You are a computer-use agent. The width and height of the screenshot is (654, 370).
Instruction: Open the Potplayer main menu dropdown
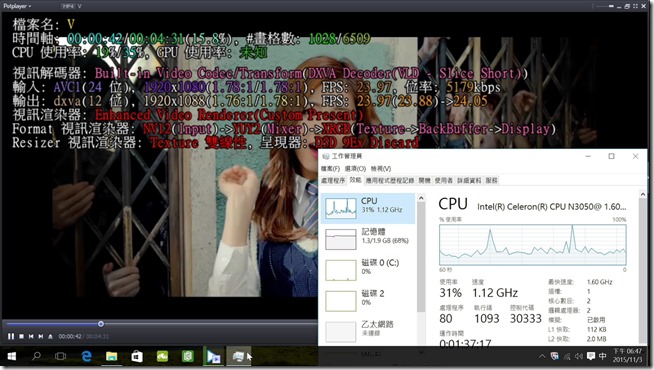pos(17,6)
